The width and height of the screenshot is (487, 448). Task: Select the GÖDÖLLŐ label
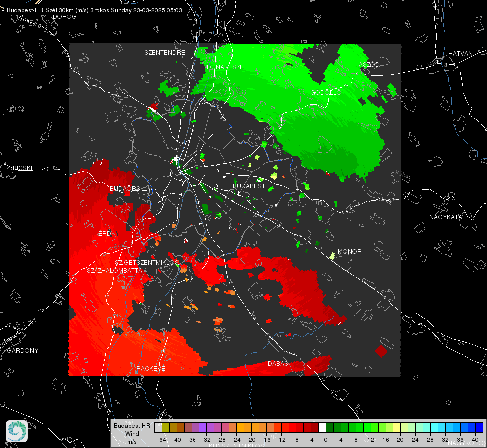coord(326,92)
